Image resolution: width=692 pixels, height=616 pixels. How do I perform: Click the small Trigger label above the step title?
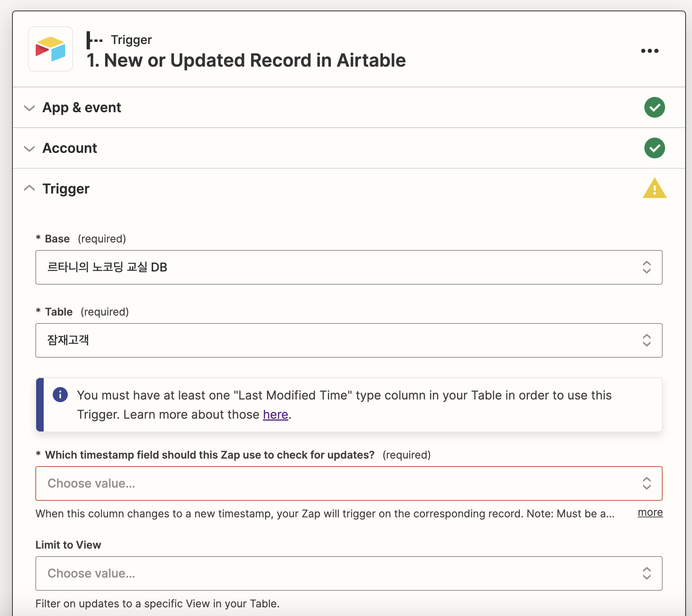coord(131,40)
